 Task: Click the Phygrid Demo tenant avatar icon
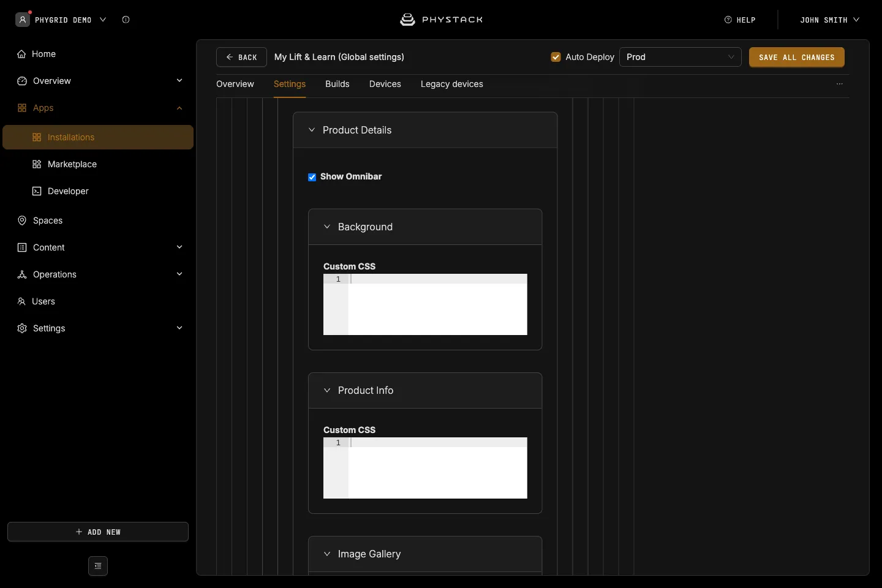click(x=23, y=20)
